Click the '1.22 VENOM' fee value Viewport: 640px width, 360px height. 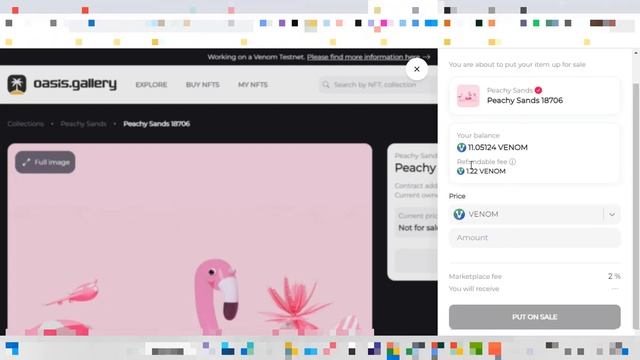click(486, 171)
